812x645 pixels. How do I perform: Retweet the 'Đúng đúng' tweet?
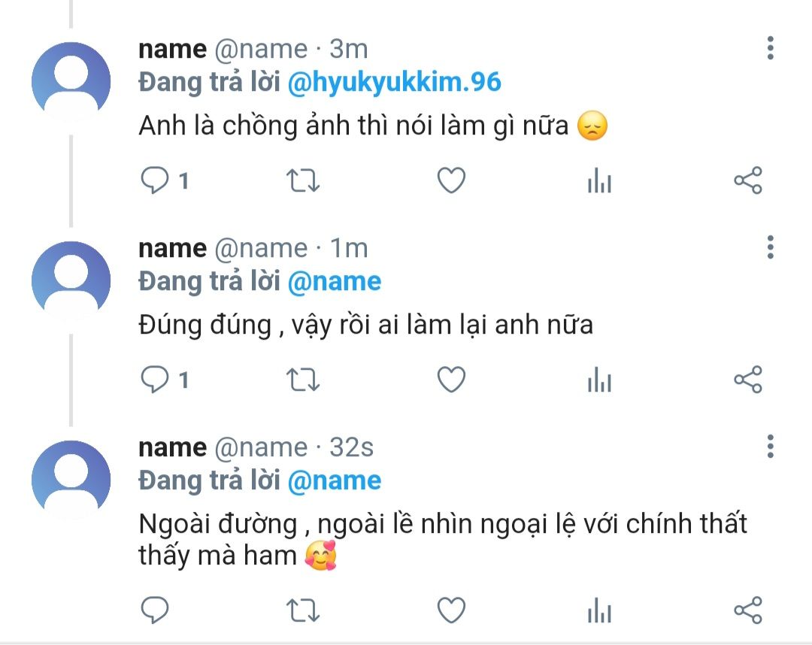(x=304, y=380)
